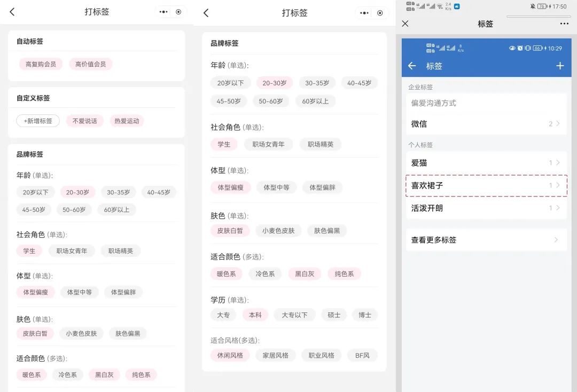Open 查看更多标签 row chevron
577x392 pixels.
pos(556,240)
